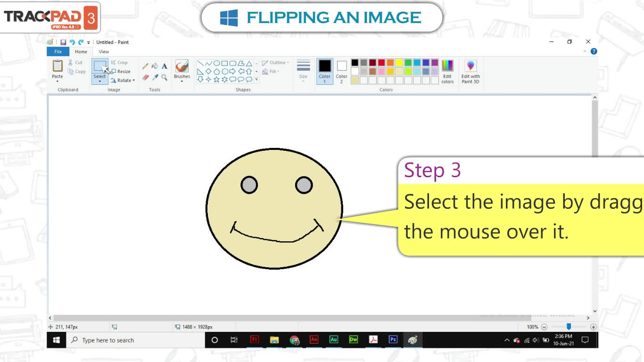Pick the green color swatch

click(408, 63)
